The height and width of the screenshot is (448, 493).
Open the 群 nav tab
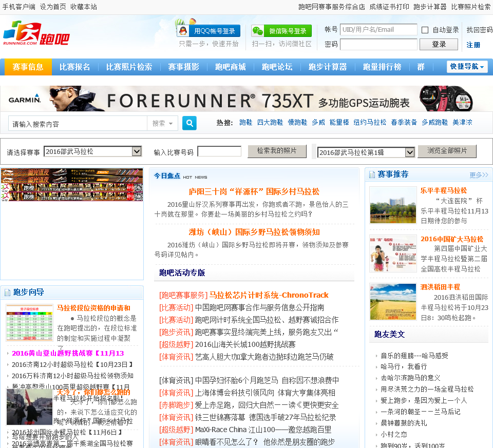pyautogui.click(x=421, y=67)
